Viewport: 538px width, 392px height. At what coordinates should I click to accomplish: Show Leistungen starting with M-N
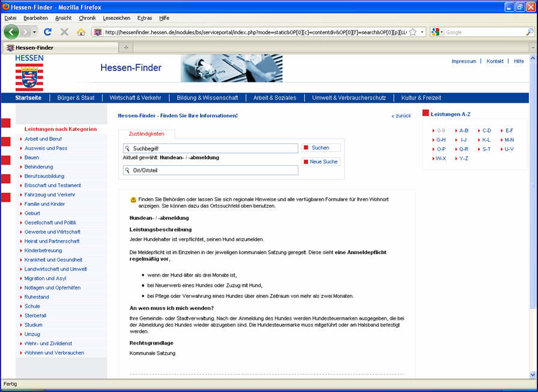pos(509,140)
